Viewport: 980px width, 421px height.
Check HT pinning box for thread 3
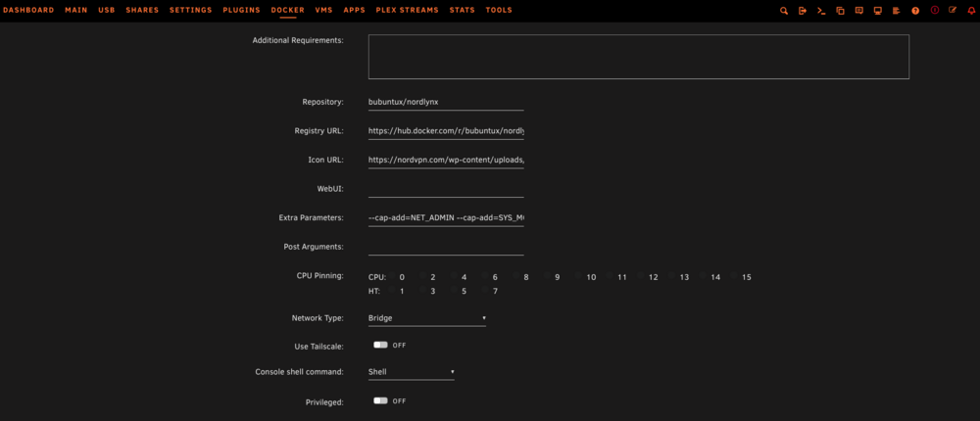click(423, 291)
